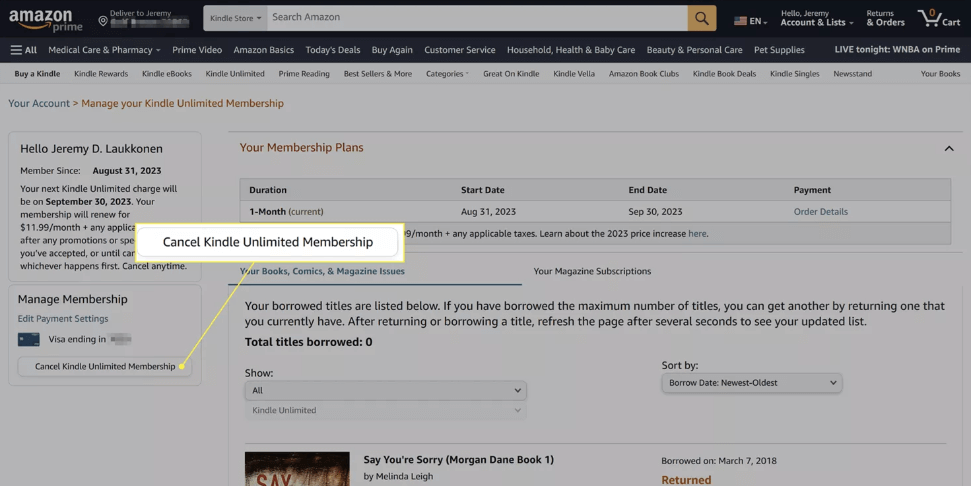Viewport: 971px width, 486px height.
Task: Click the orange search magnifier button
Action: click(x=702, y=18)
